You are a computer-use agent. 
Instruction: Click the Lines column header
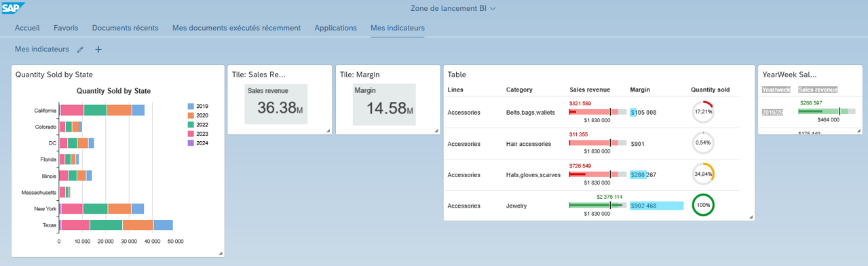tap(455, 90)
